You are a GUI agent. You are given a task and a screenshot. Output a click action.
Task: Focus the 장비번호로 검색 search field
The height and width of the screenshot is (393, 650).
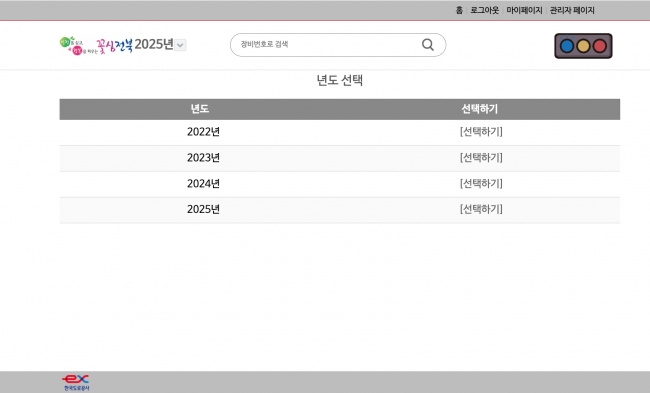[x=338, y=45]
